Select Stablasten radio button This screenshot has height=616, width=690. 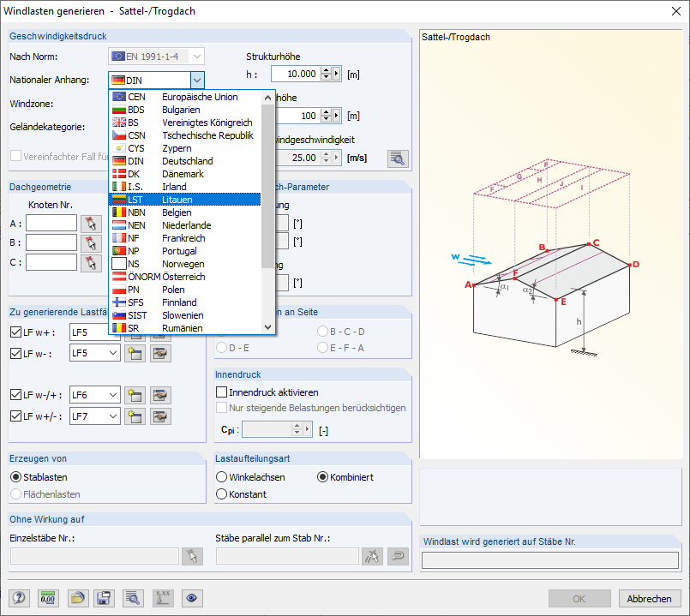(x=15, y=477)
